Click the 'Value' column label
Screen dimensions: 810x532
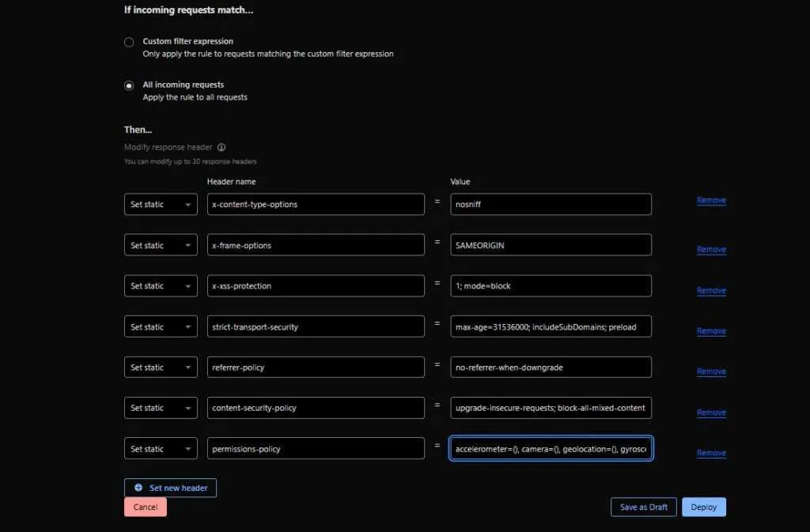pos(460,182)
